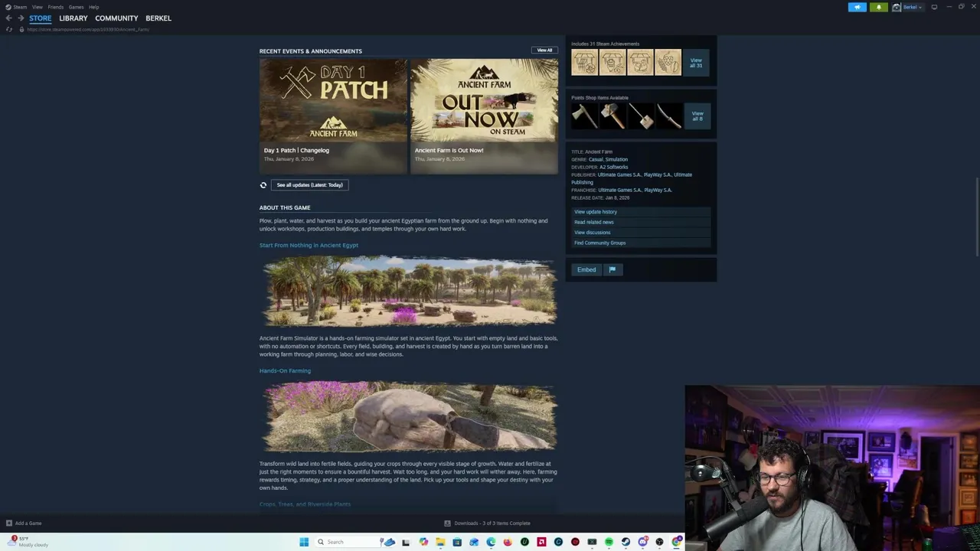Click the updates refresh circle icon
Screen dimensions: 980x551
tap(263, 184)
